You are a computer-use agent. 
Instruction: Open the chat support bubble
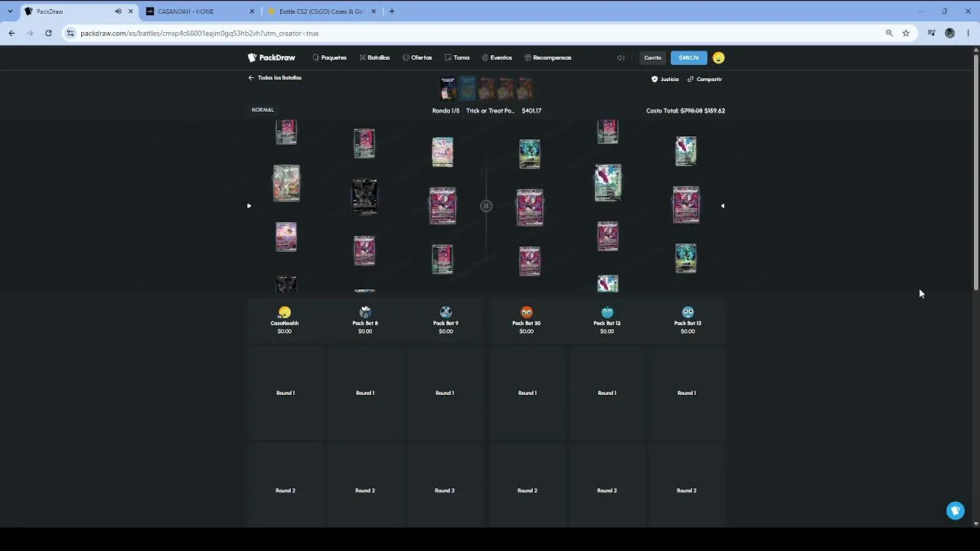[x=955, y=510]
